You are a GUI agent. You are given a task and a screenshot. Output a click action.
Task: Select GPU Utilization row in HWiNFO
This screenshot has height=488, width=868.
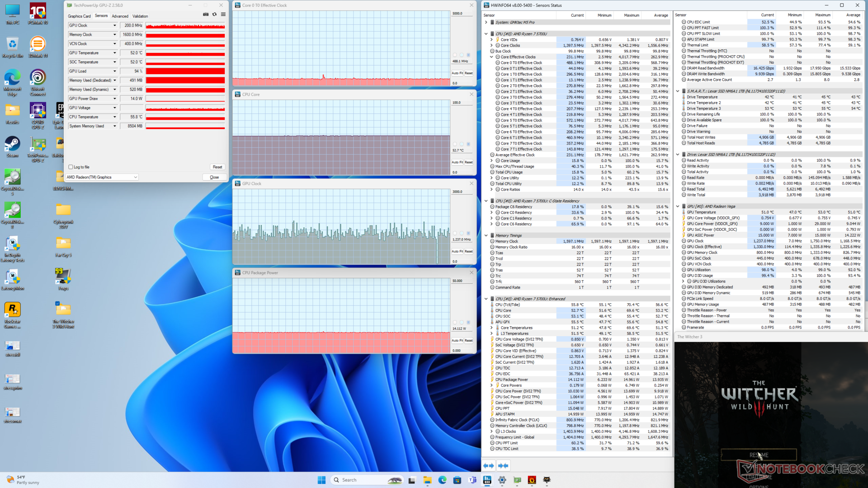(x=771, y=270)
